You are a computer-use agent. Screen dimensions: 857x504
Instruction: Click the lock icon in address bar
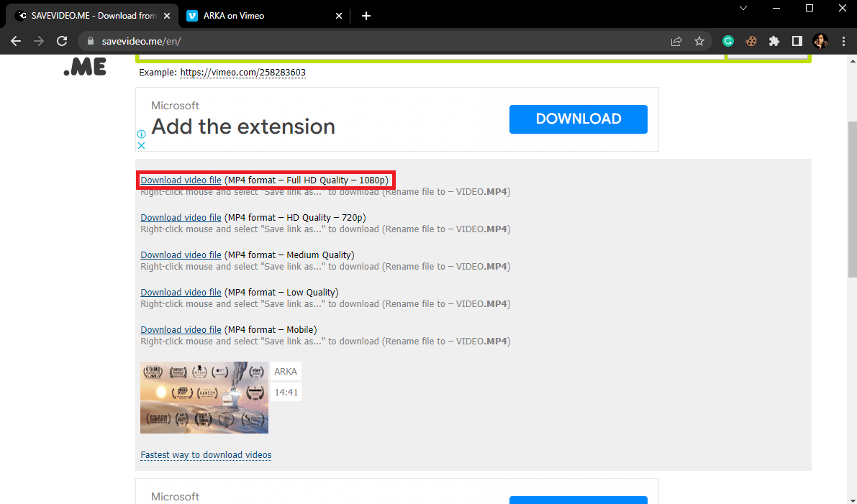(x=91, y=41)
